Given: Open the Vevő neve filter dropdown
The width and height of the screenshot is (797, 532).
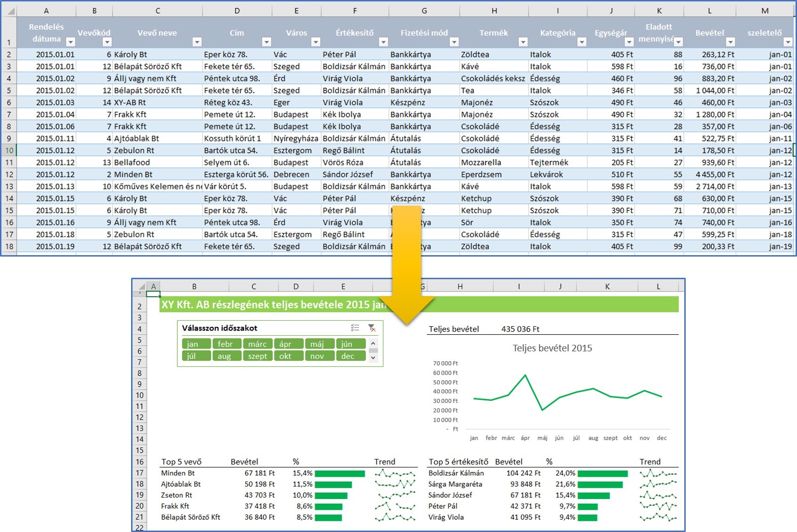Looking at the screenshot, I should coord(197,42).
